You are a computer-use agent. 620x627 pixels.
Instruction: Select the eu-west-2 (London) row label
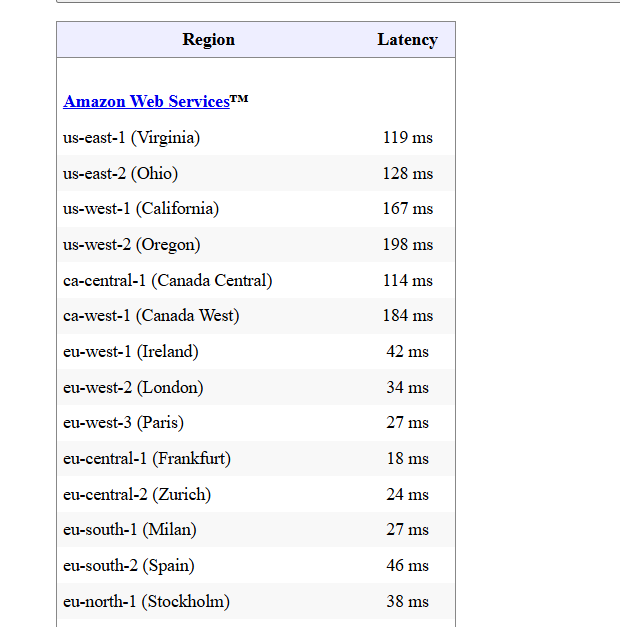tap(133, 388)
